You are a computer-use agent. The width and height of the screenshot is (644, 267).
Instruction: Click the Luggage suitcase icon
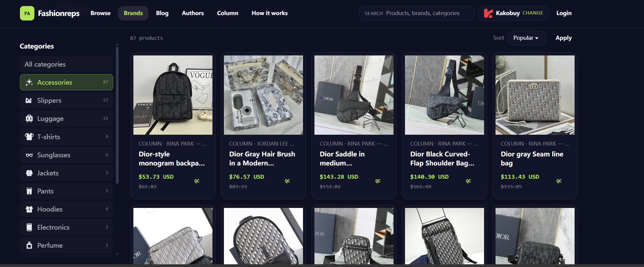(29, 118)
